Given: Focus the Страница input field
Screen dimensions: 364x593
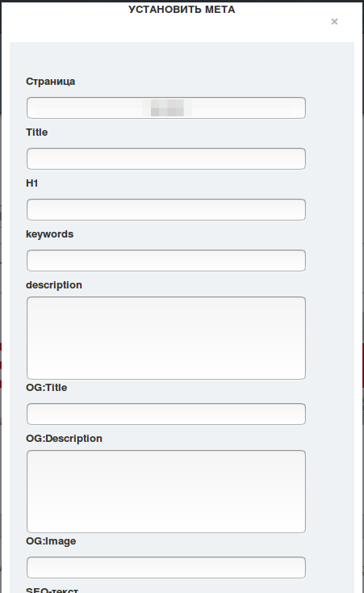Looking at the screenshot, I should pyautogui.click(x=166, y=107).
